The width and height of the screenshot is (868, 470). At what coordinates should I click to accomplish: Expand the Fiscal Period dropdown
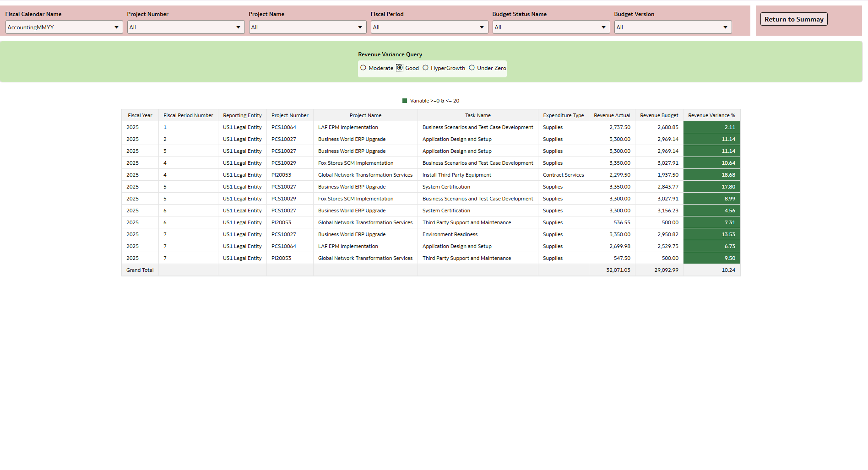pos(429,27)
